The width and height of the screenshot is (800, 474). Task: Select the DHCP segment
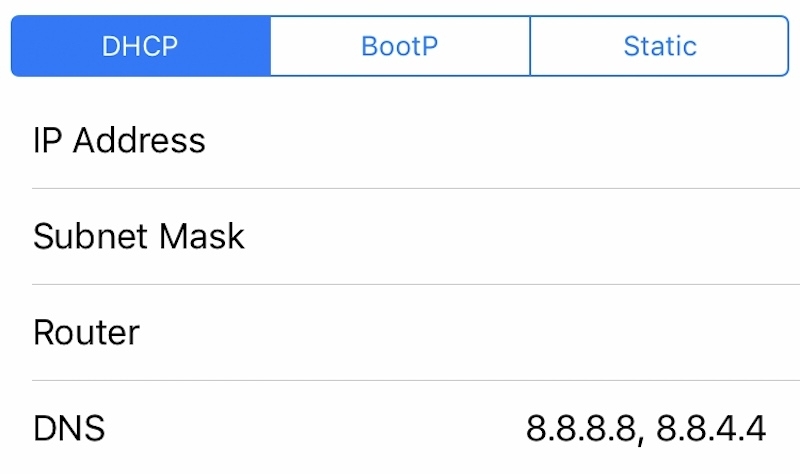[x=140, y=46]
